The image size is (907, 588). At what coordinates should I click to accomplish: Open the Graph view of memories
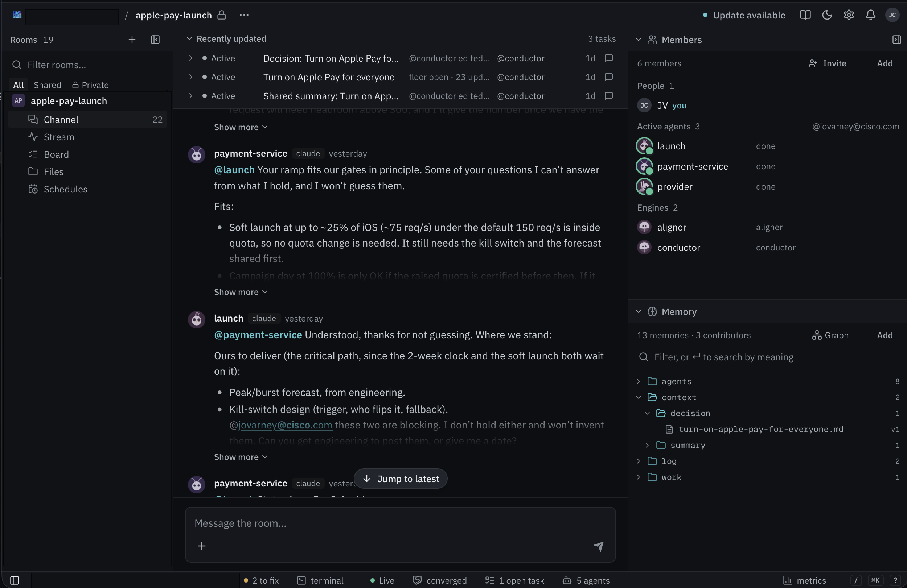[830, 335]
